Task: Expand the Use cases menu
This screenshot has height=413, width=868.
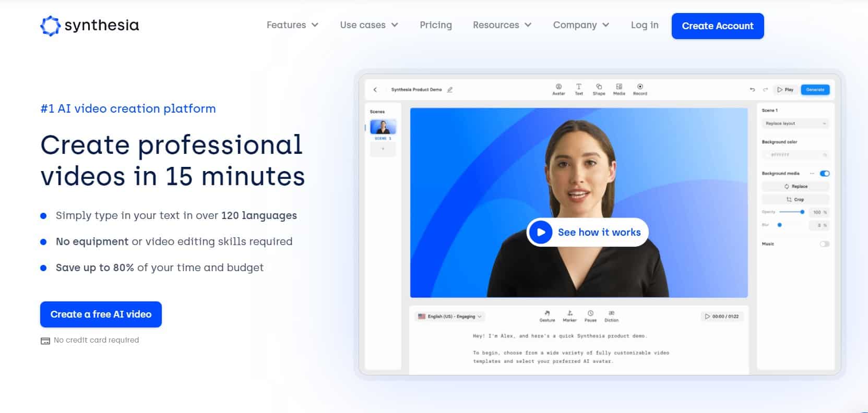Action: click(369, 25)
